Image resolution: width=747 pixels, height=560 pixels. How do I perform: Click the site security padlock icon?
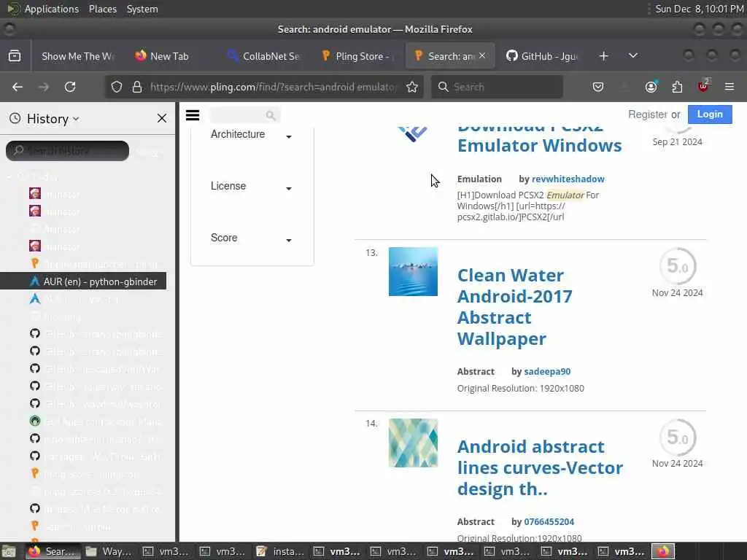137,87
